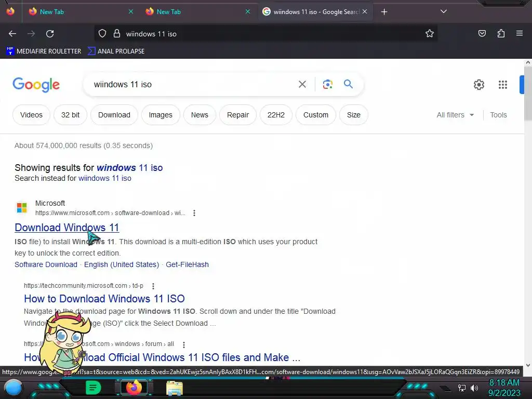The image size is (532, 399).
Task: Click Firefox icon on the taskbar
Action: [x=134, y=388]
